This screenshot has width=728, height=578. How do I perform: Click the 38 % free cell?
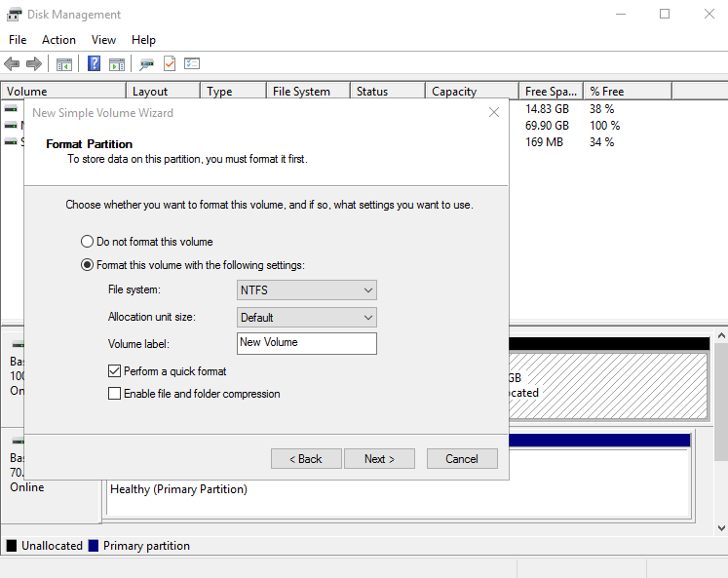click(601, 109)
